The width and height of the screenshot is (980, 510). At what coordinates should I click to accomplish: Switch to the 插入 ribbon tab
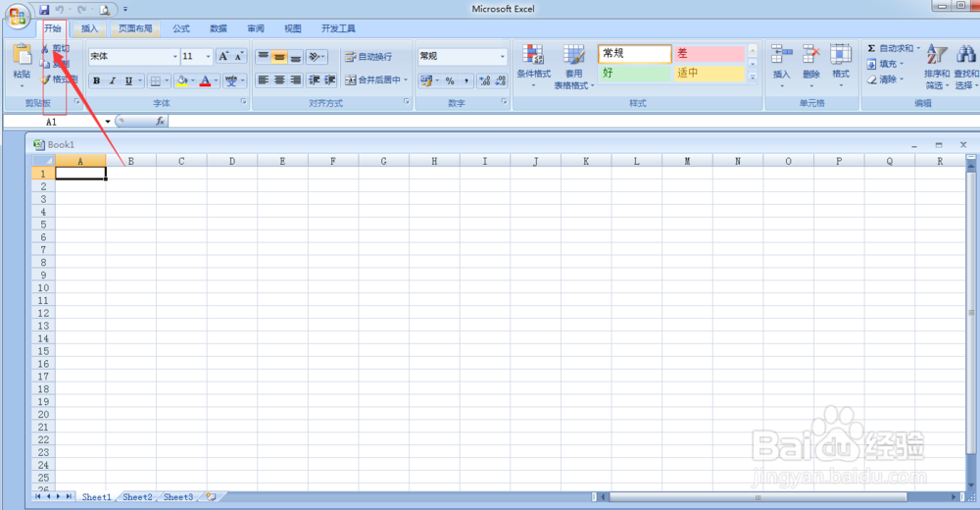pyautogui.click(x=89, y=28)
